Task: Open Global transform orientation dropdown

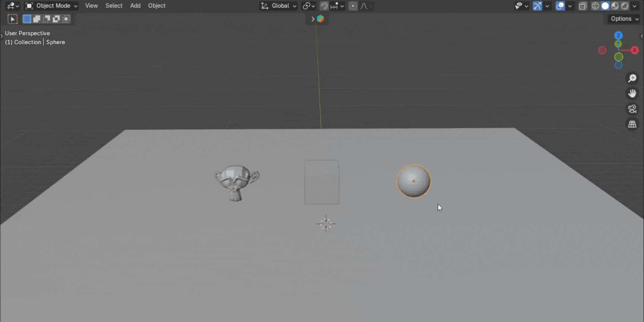Action: coord(279,6)
